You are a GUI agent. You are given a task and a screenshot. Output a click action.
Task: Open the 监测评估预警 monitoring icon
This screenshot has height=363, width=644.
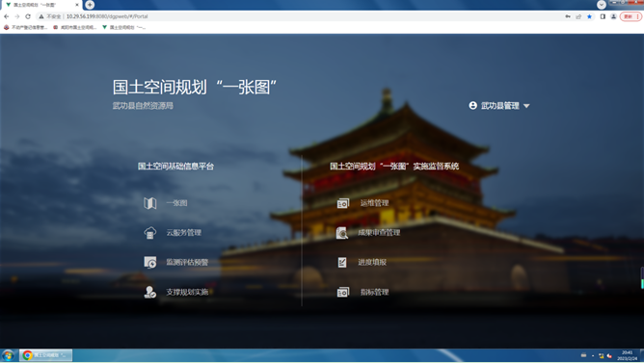coord(149,262)
